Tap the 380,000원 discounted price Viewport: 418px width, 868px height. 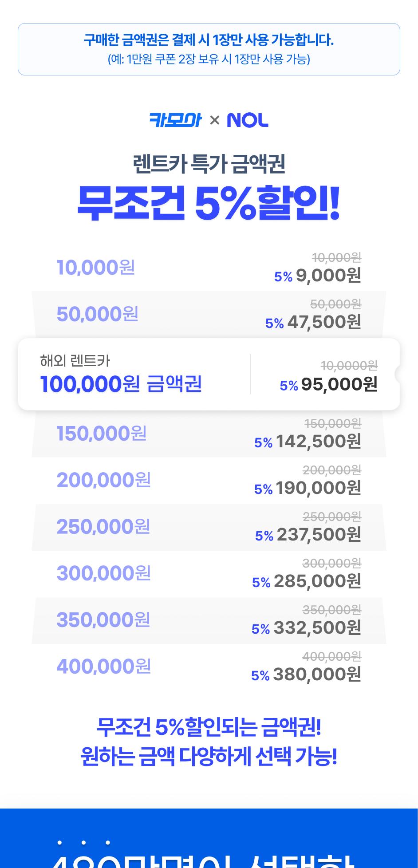pyautogui.click(x=317, y=675)
